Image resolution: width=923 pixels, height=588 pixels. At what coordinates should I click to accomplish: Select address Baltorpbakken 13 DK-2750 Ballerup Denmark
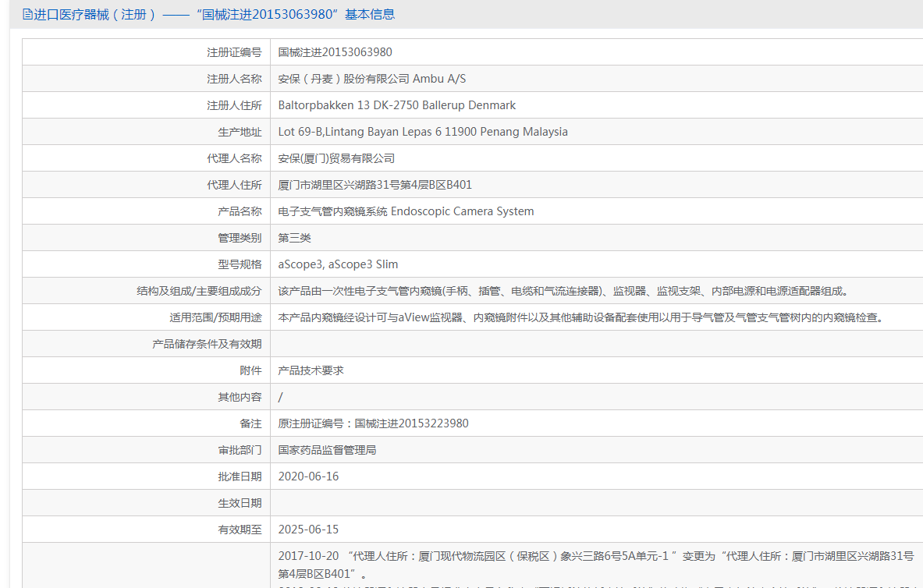(x=397, y=105)
